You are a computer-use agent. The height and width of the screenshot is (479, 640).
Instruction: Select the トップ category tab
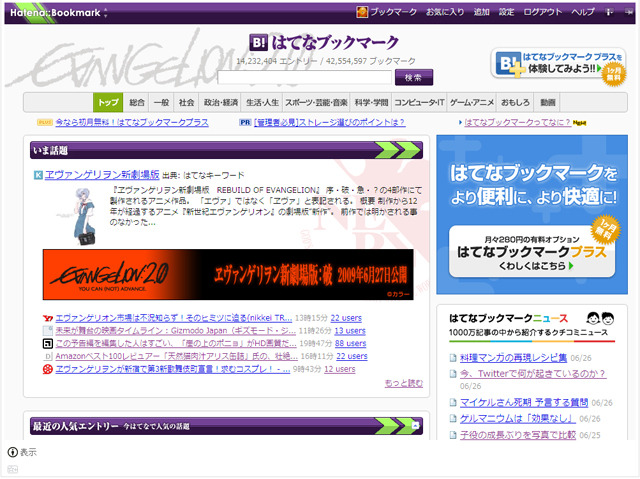108,102
